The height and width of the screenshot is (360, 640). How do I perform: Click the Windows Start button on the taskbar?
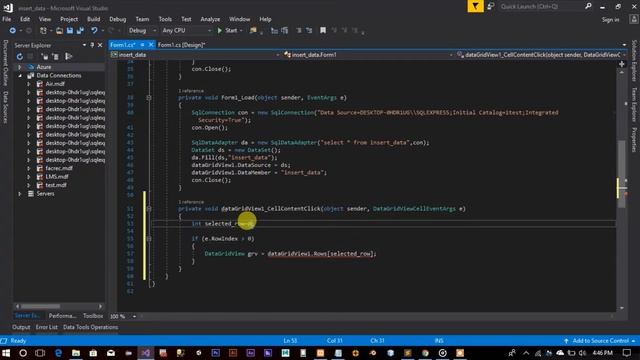click(x=6, y=353)
